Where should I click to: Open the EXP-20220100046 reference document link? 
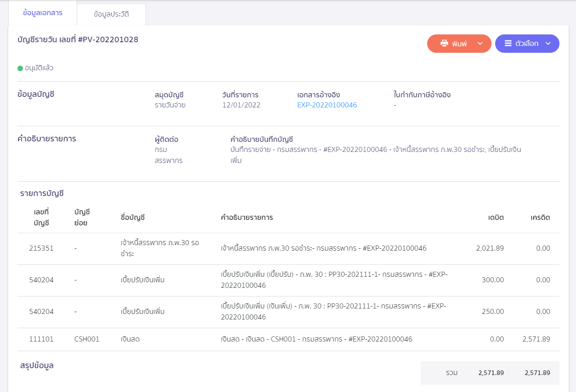(327, 105)
